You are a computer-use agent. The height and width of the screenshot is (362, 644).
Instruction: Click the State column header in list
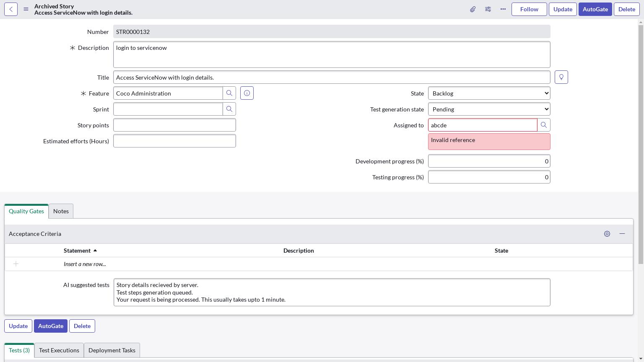click(501, 251)
